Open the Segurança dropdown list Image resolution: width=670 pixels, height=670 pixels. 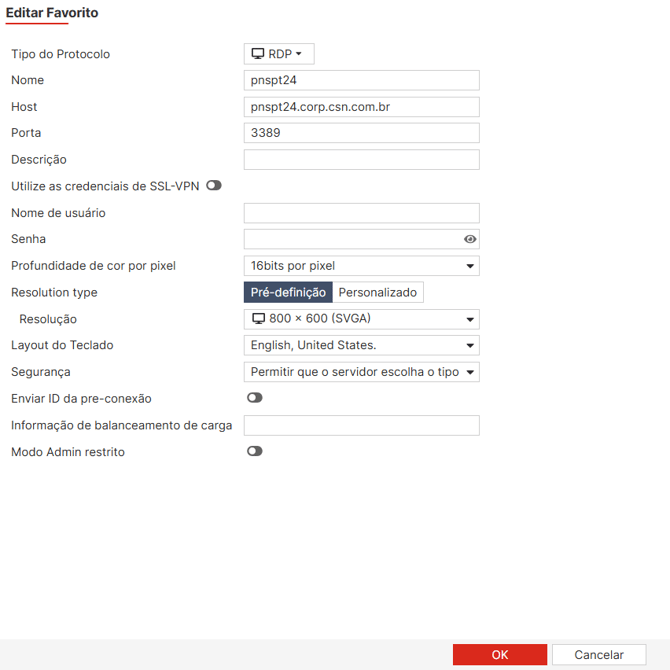coord(361,372)
